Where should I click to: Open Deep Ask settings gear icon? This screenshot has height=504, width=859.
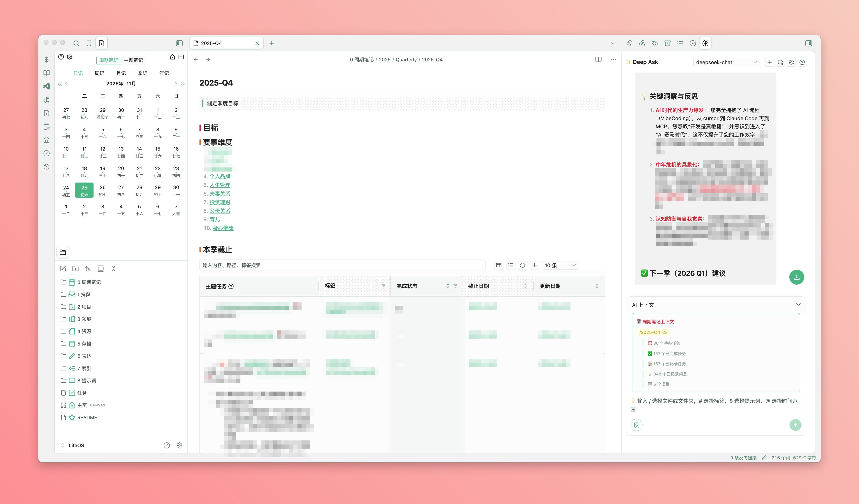point(791,62)
